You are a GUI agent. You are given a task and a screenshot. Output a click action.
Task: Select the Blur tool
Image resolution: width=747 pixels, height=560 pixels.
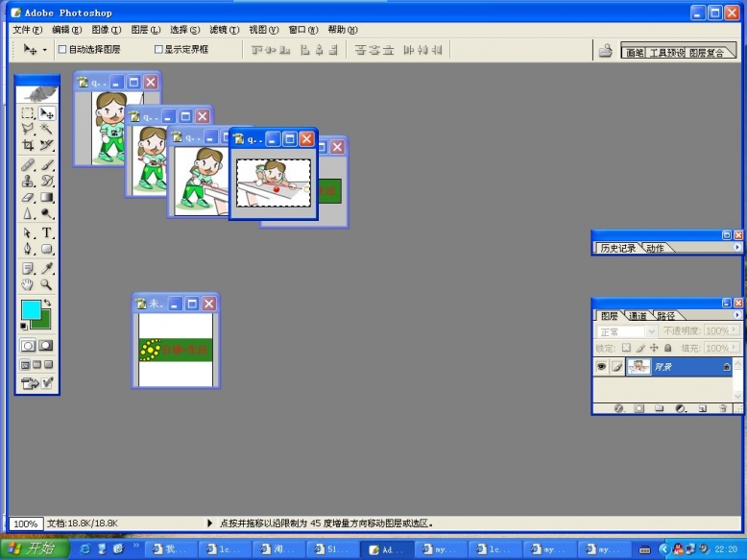coord(28,213)
